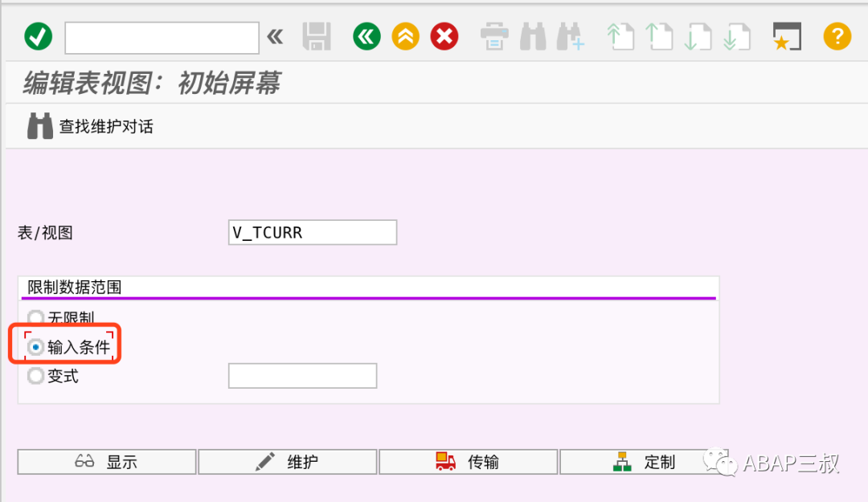Collapse the command field with double chevron
868x502 pixels.
click(275, 37)
